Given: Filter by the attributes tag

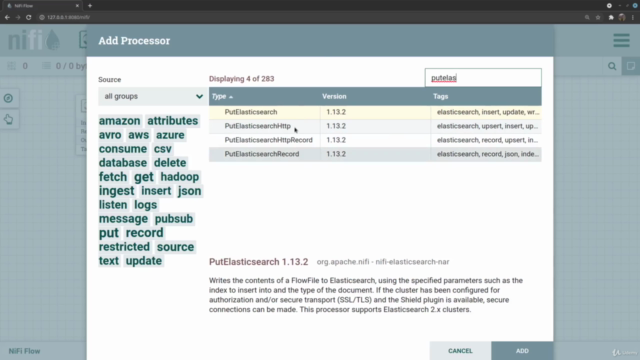Looking at the screenshot, I should tap(173, 121).
